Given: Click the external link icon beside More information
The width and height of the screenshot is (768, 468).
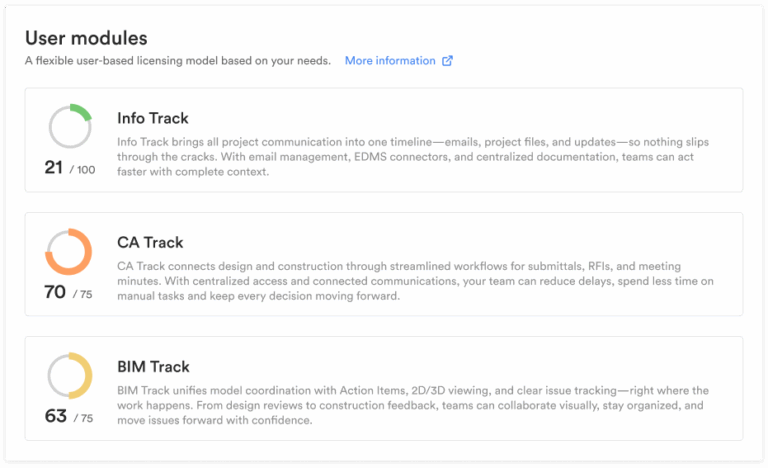Looking at the screenshot, I should (447, 61).
